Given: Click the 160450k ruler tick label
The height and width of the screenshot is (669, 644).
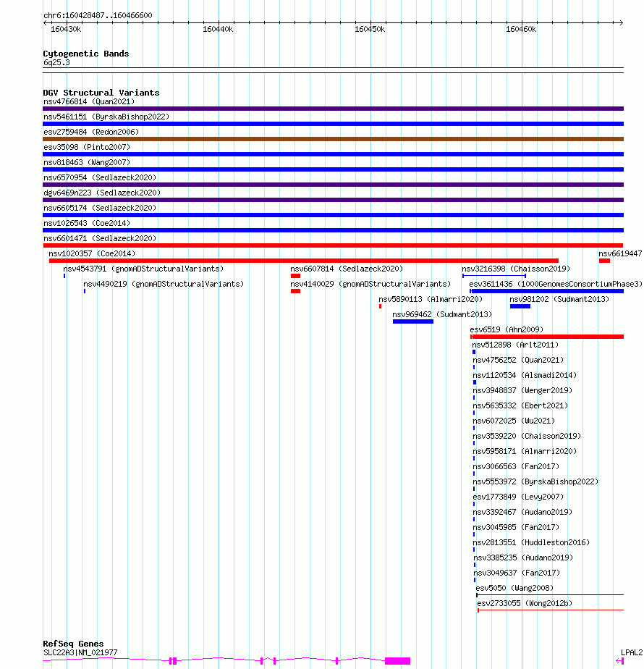Looking at the screenshot, I should [370, 29].
